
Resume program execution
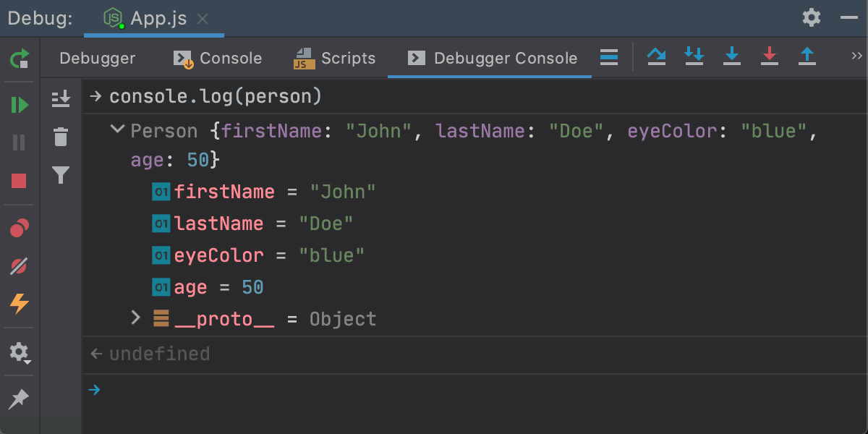(20, 106)
